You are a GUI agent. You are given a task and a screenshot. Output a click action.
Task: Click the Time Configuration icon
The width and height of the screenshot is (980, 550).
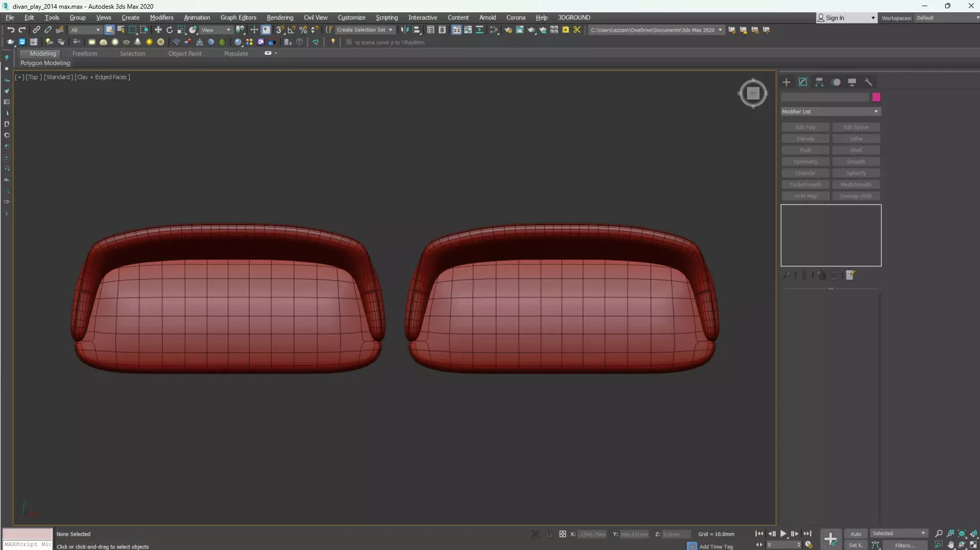[809, 545]
